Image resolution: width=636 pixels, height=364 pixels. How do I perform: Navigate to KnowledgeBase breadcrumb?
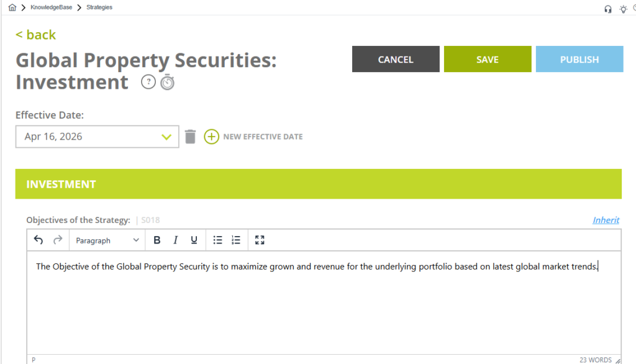pos(50,7)
